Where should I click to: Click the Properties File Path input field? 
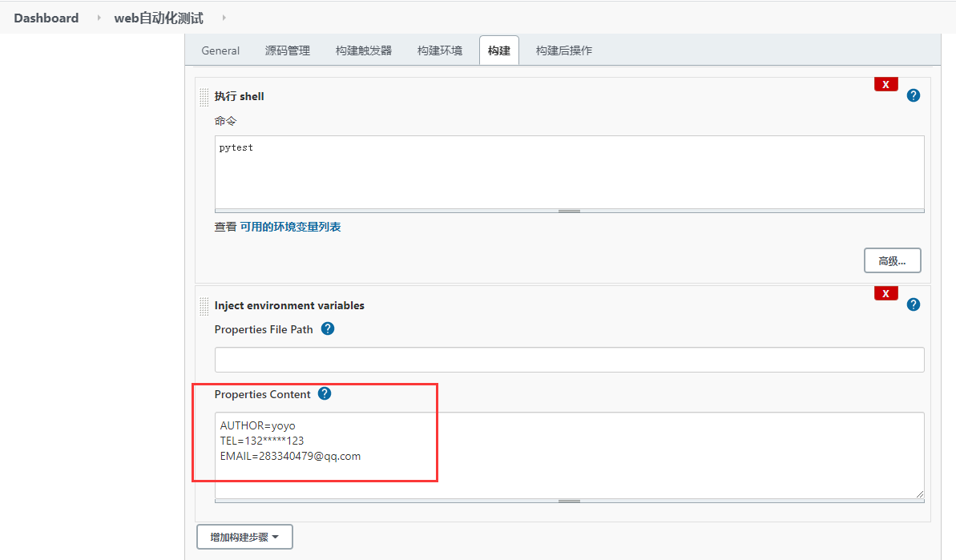(569, 359)
